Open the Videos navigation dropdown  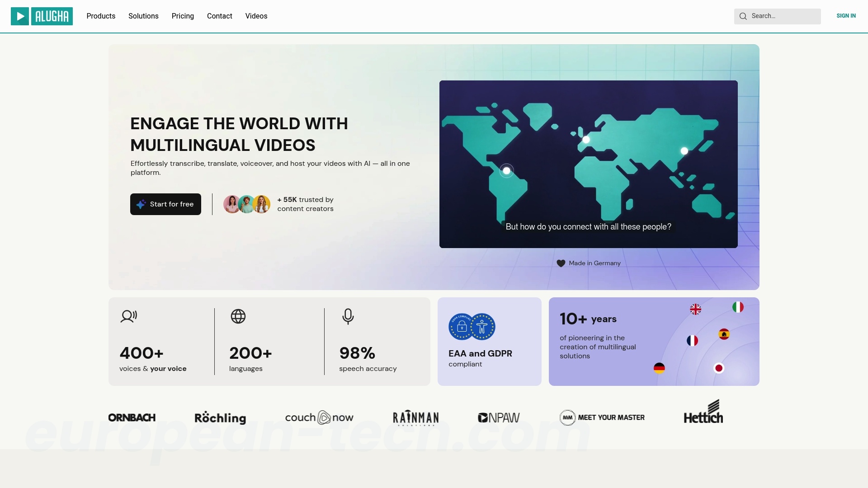(256, 16)
